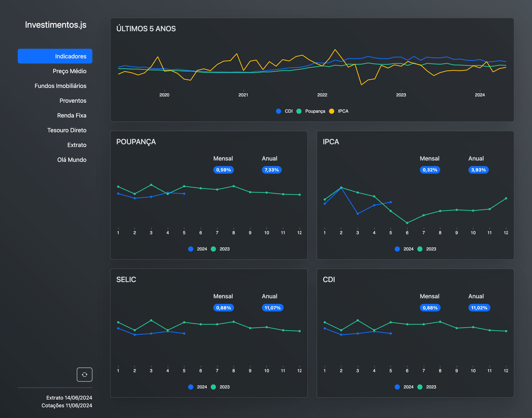
Task: Click the refresh sync icon button
Action: (x=84, y=374)
